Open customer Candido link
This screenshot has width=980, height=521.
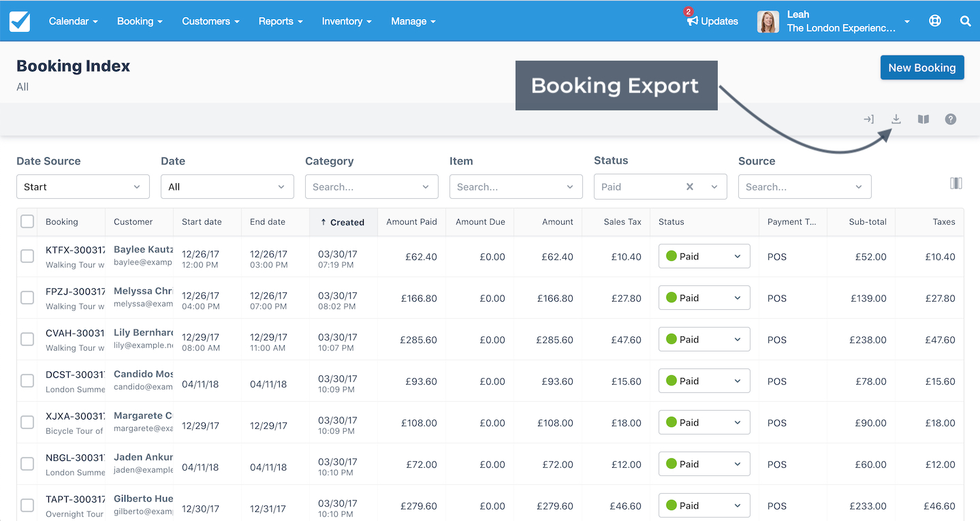[144, 374]
